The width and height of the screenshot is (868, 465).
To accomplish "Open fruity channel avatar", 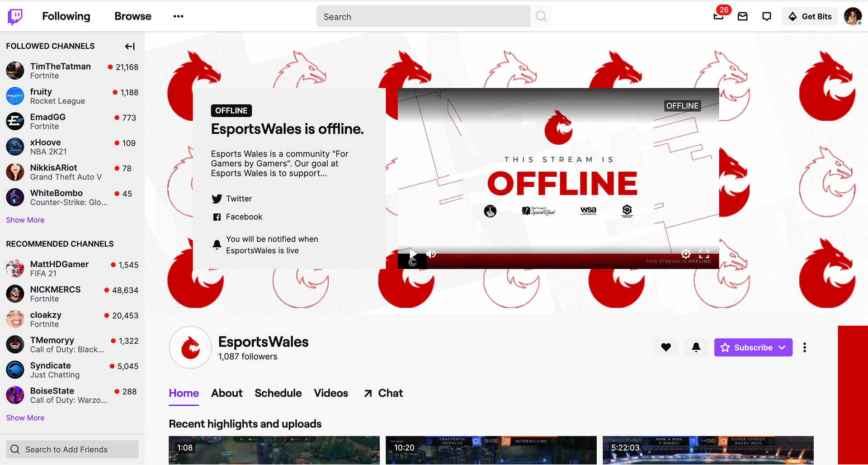I will pyautogui.click(x=15, y=96).
